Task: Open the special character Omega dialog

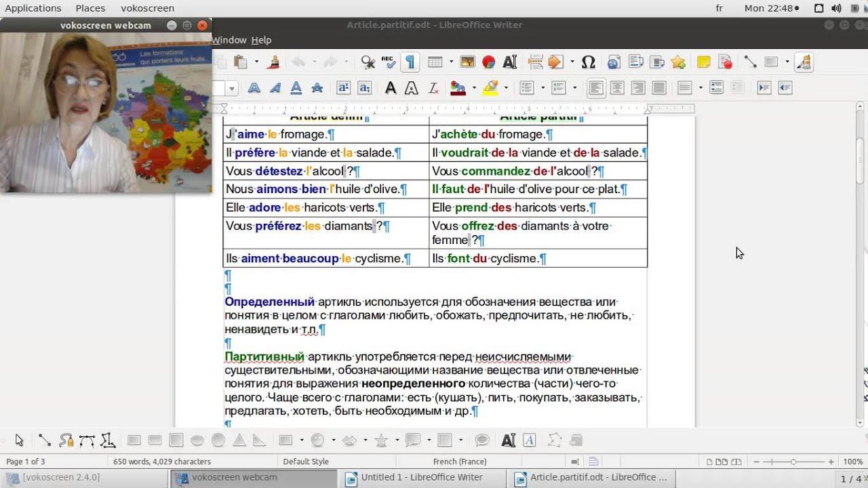Action: coord(589,62)
